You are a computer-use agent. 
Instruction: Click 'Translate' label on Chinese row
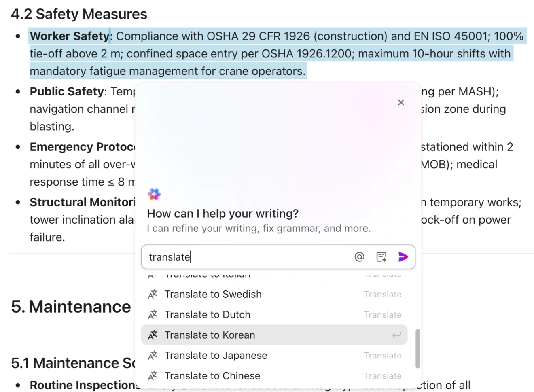pos(383,376)
